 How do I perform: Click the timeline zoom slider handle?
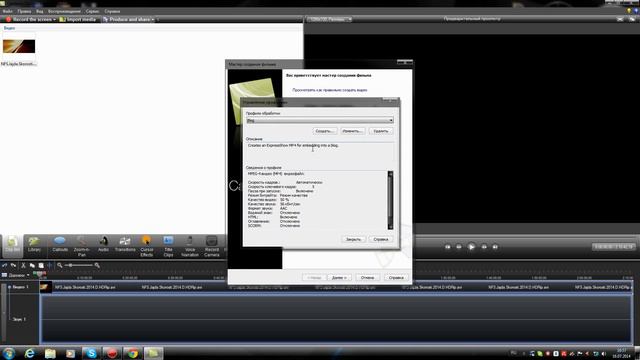[x=71, y=265]
